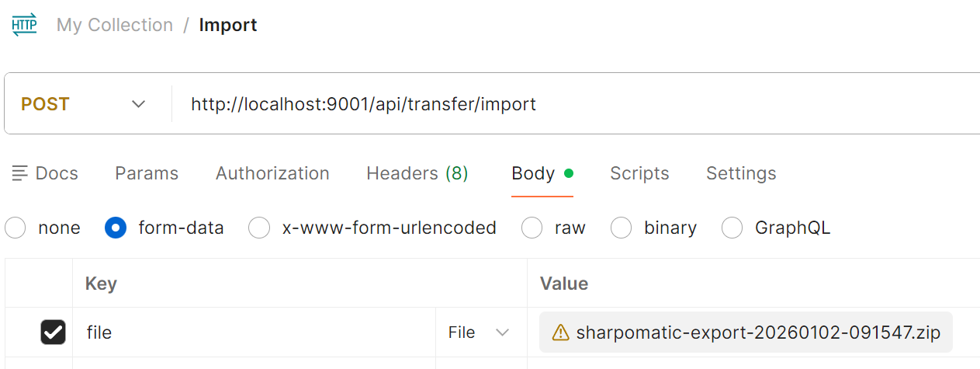Click the sharpomatic-export zip file value

757,333
